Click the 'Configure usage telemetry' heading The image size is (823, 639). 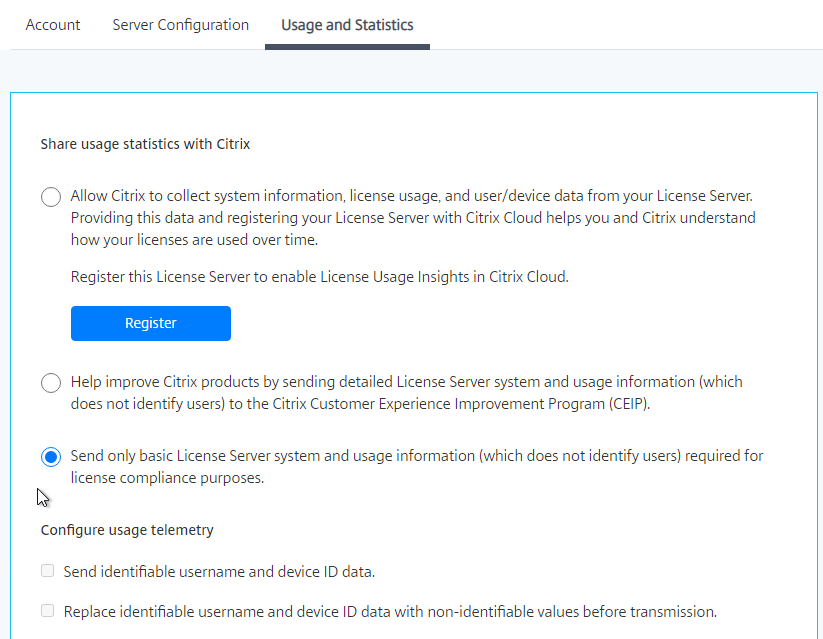tap(127, 530)
